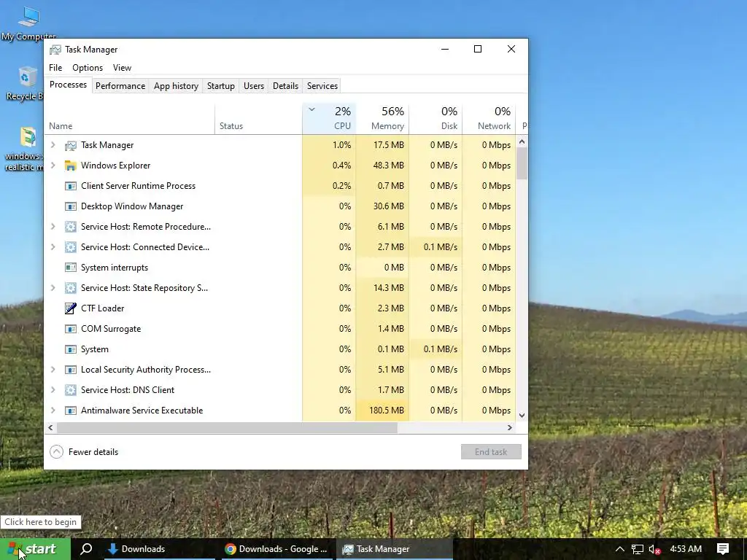Click the muted volume tray icon
The width and height of the screenshot is (747, 560).
[654, 550]
